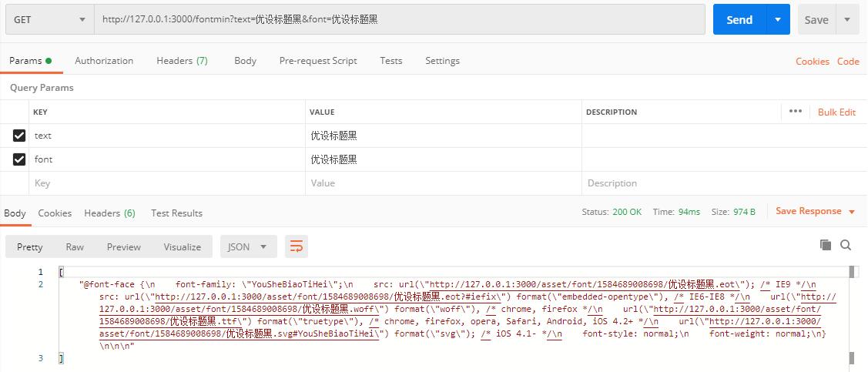Select the response Headers (6) tab
Image resolution: width=868 pixels, height=372 pixels.
(x=109, y=213)
